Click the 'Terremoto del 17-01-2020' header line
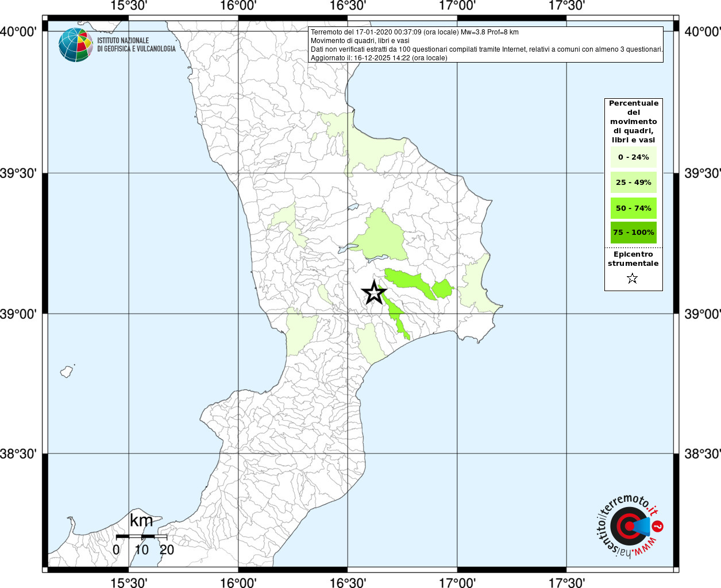 [414, 32]
